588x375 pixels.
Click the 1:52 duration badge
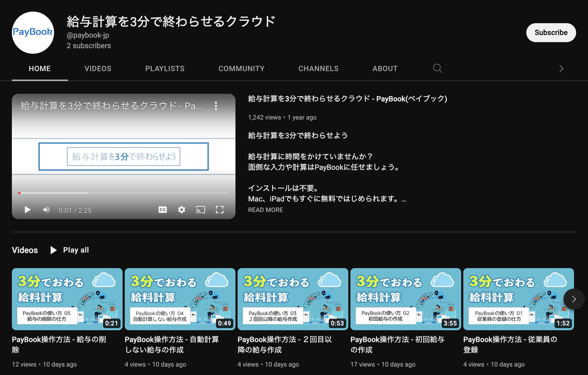click(x=563, y=323)
